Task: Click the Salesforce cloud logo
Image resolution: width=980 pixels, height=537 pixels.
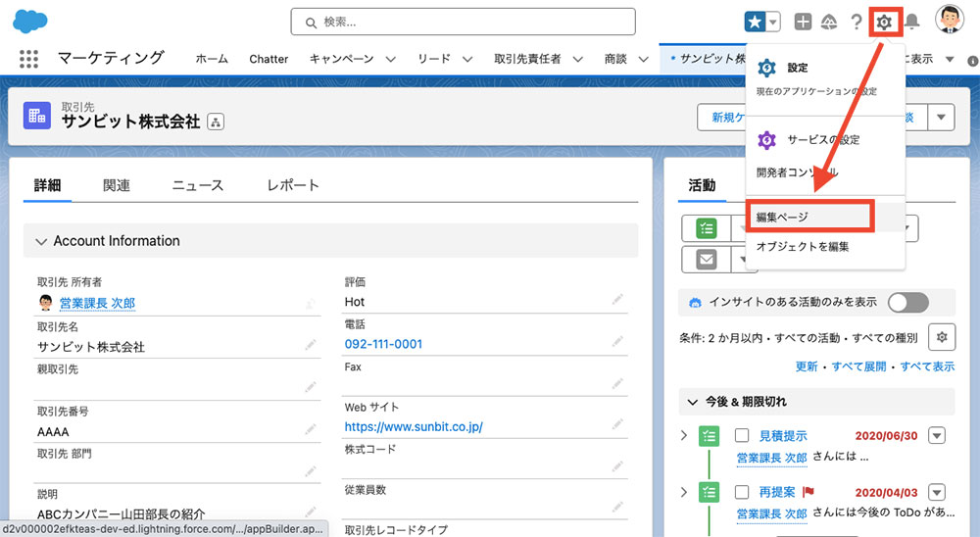Action: click(30, 21)
